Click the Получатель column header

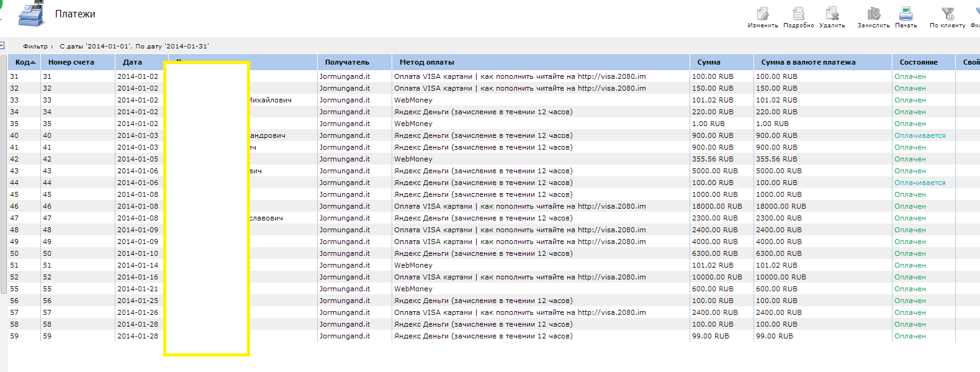347,62
